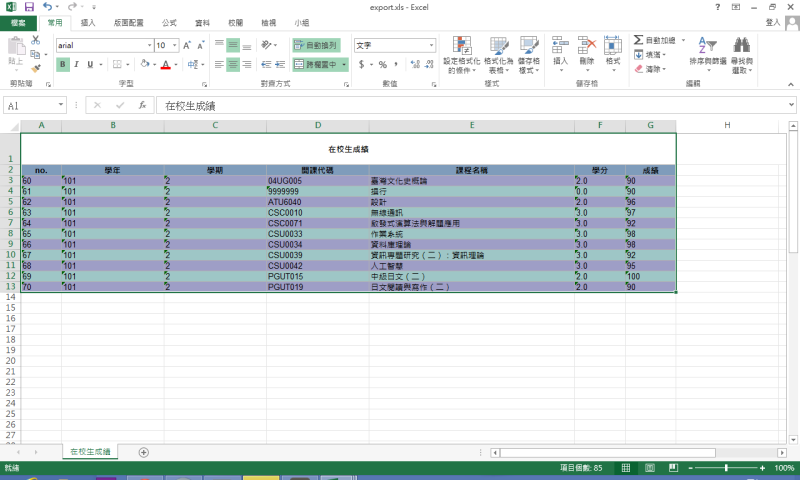Open the text orientation dropdown
800x480 pixels.
(269, 45)
